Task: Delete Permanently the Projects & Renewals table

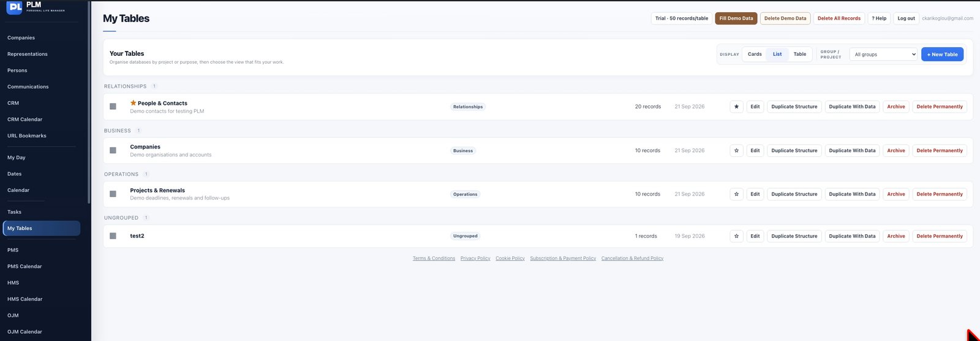Action: (x=940, y=194)
